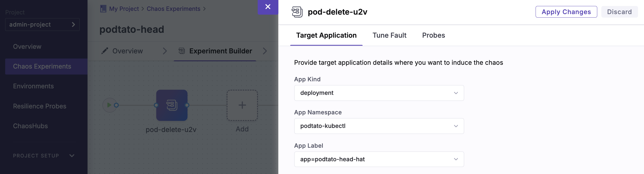Viewport: 644px width, 174px height.
Task: Open the App Kind dropdown
Action: (379, 93)
